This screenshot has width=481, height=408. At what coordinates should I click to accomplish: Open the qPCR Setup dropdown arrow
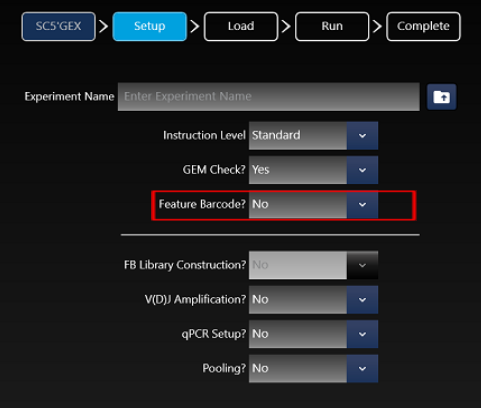tap(362, 334)
